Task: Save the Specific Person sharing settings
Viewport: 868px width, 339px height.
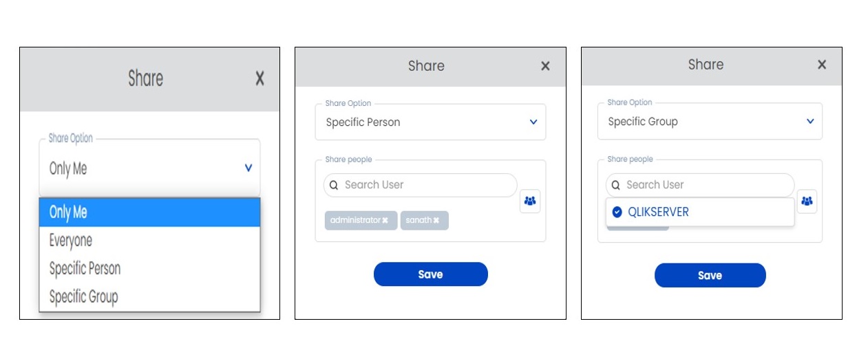Action: click(x=430, y=274)
